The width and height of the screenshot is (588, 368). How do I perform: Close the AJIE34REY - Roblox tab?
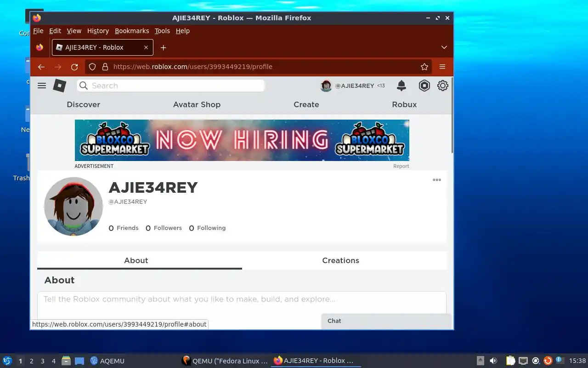pos(146,47)
